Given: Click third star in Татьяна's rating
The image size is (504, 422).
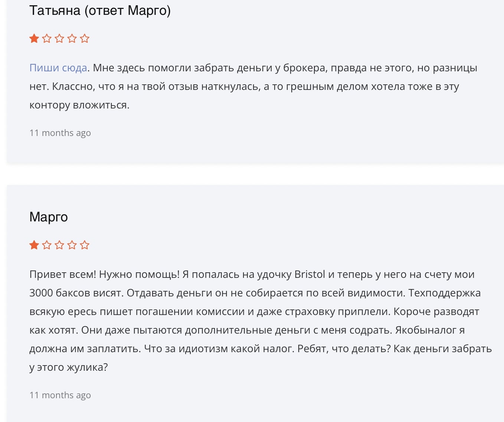Looking at the screenshot, I should click(x=59, y=38).
